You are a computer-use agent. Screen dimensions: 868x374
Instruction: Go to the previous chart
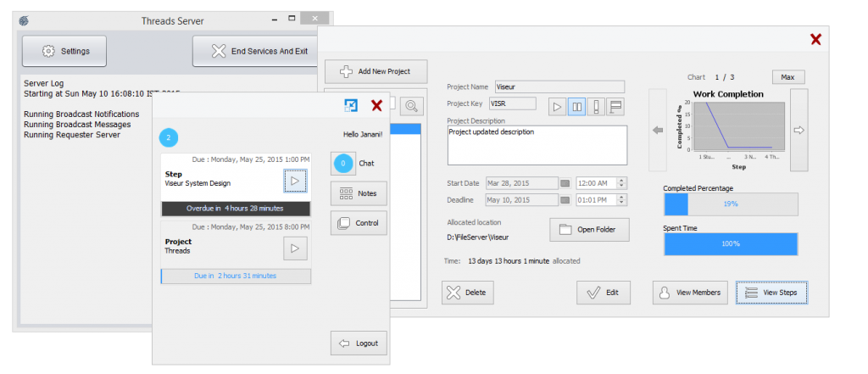click(x=658, y=131)
